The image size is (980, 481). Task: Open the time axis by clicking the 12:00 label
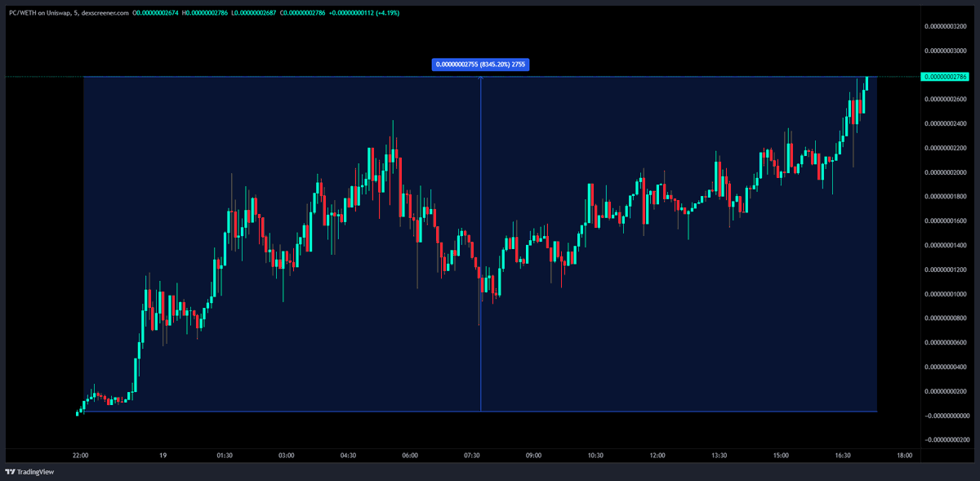click(657, 457)
